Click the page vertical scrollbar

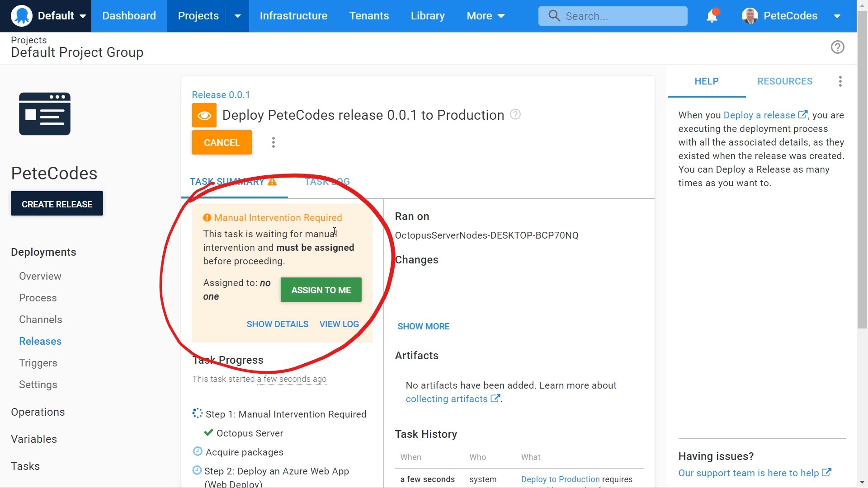(x=862, y=169)
